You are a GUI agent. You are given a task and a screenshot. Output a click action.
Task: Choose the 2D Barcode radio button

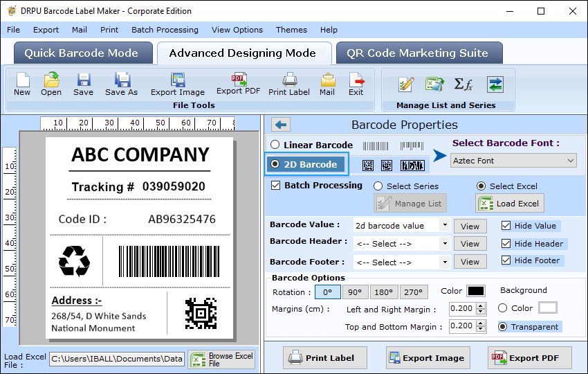[x=275, y=163]
